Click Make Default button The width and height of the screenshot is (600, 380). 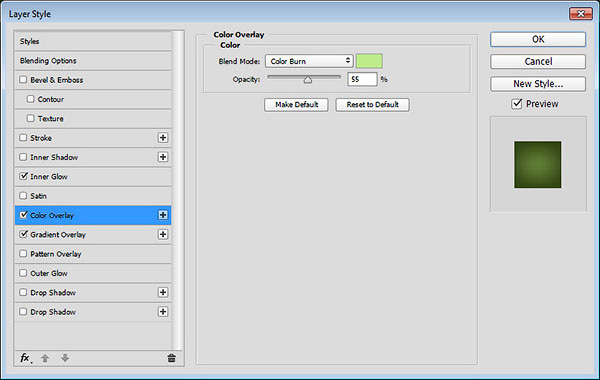point(296,104)
